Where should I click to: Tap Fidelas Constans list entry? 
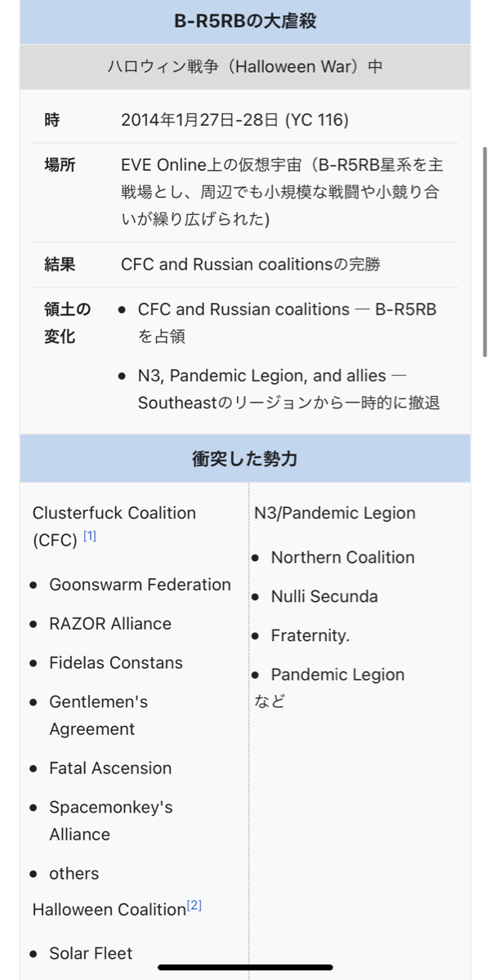pos(116,663)
